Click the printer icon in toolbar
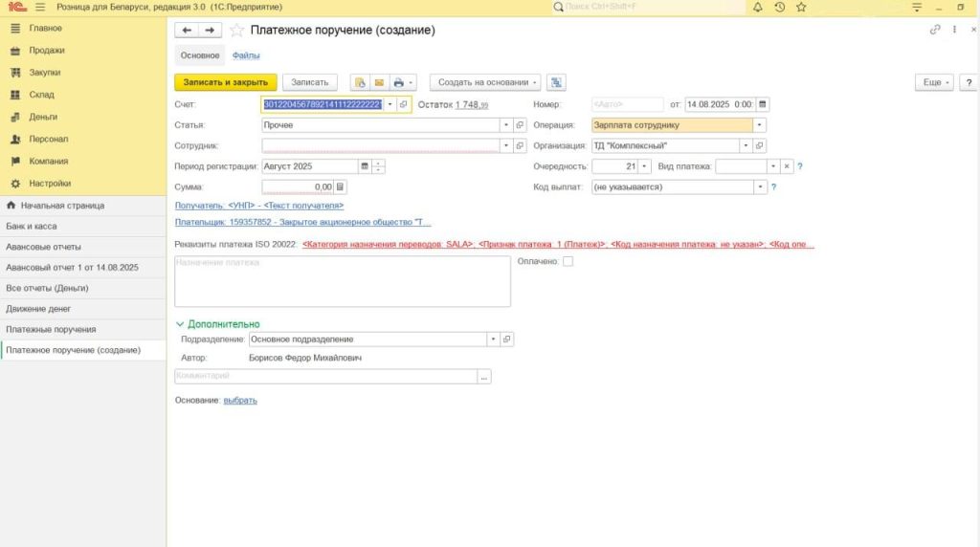Viewport: 980px width, 547px height. 399,82
